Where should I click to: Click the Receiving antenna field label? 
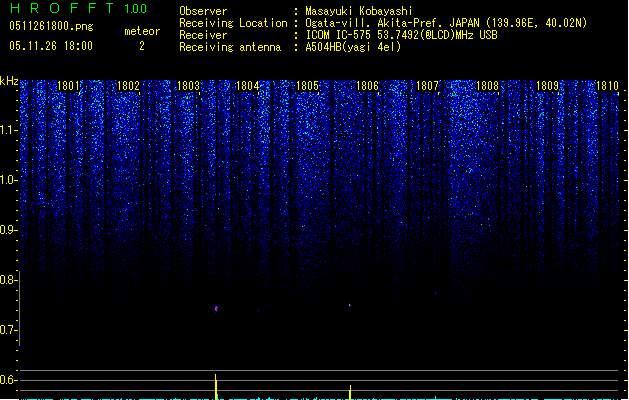pyautogui.click(x=230, y=47)
